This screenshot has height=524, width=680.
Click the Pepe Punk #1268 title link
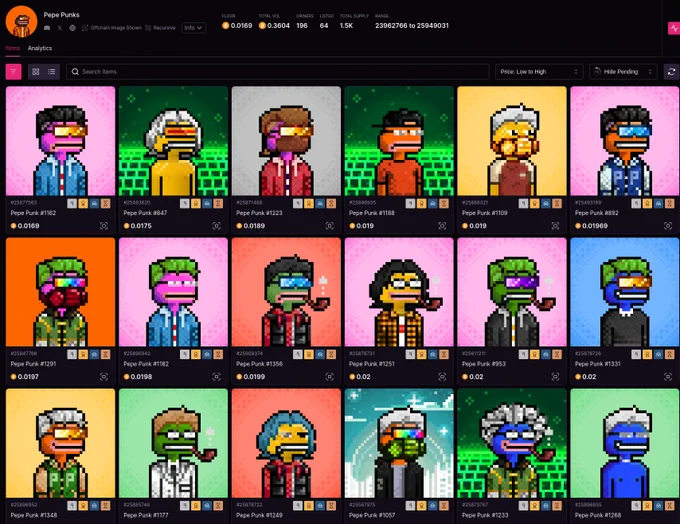coord(598,515)
